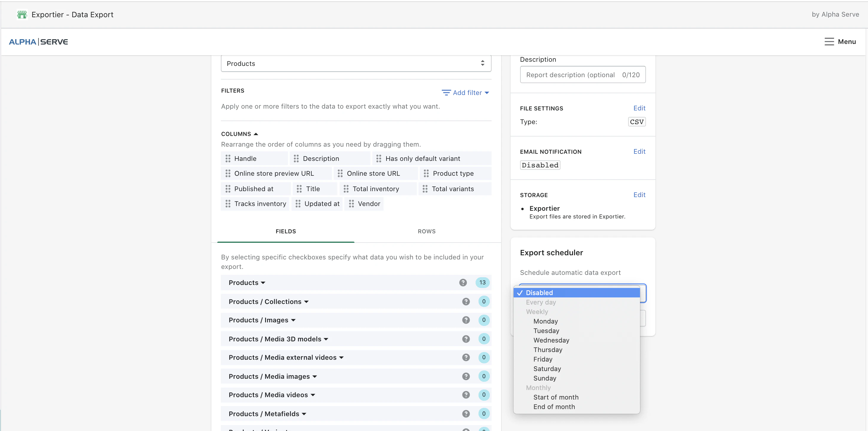Click the drag handle on Total inventory chip
Image resolution: width=868 pixels, height=431 pixels.
(346, 189)
